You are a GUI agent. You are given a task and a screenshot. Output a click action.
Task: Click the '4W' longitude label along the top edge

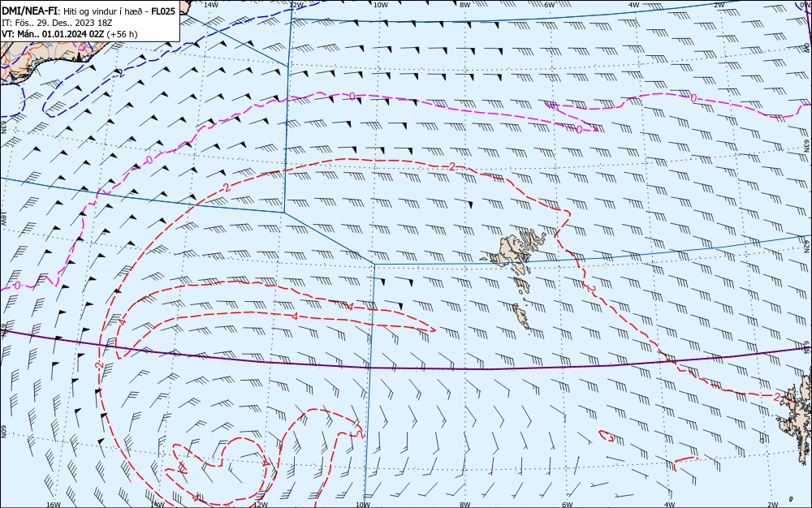point(633,5)
